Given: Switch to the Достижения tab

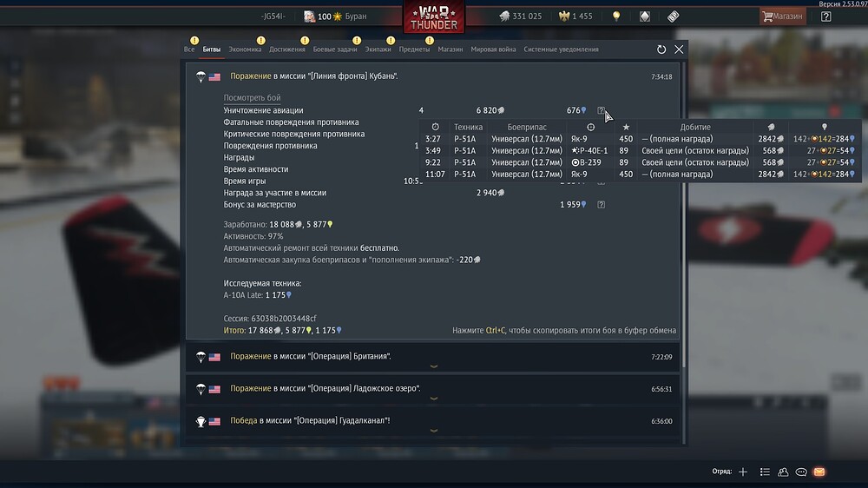Looking at the screenshot, I should pos(286,49).
